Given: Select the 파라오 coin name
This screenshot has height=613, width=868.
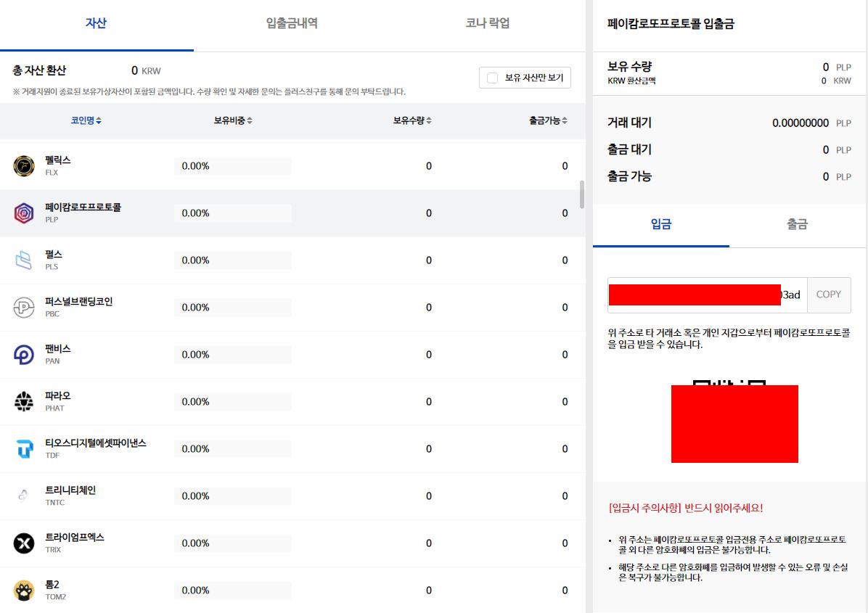Looking at the screenshot, I should 58,396.
